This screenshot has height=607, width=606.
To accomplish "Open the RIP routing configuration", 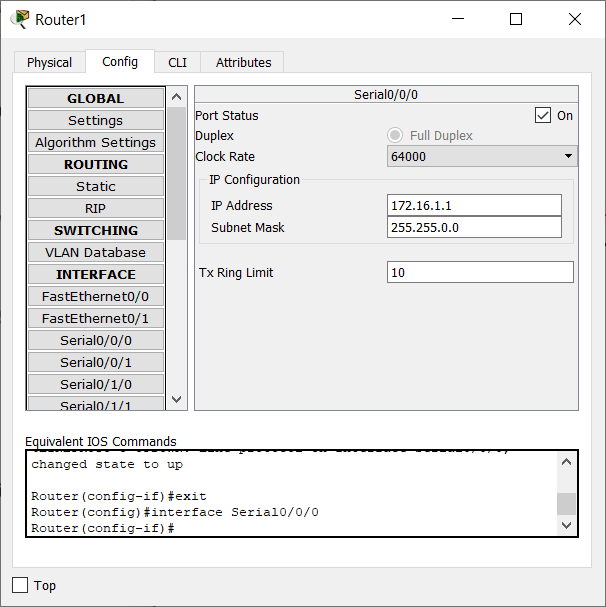I will tap(96, 208).
